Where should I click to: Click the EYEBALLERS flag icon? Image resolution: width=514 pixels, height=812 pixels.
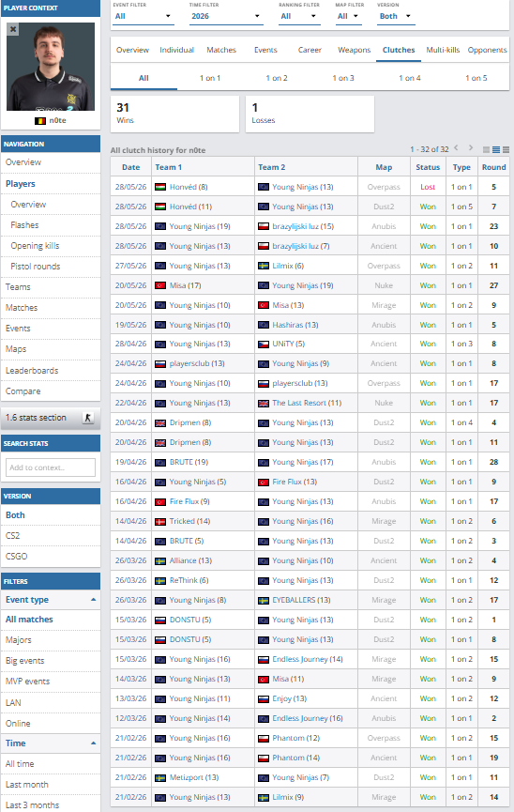(x=264, y=600)
